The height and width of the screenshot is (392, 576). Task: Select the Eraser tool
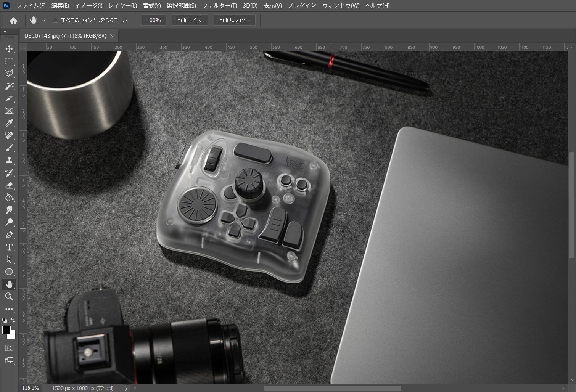(10, 185)
